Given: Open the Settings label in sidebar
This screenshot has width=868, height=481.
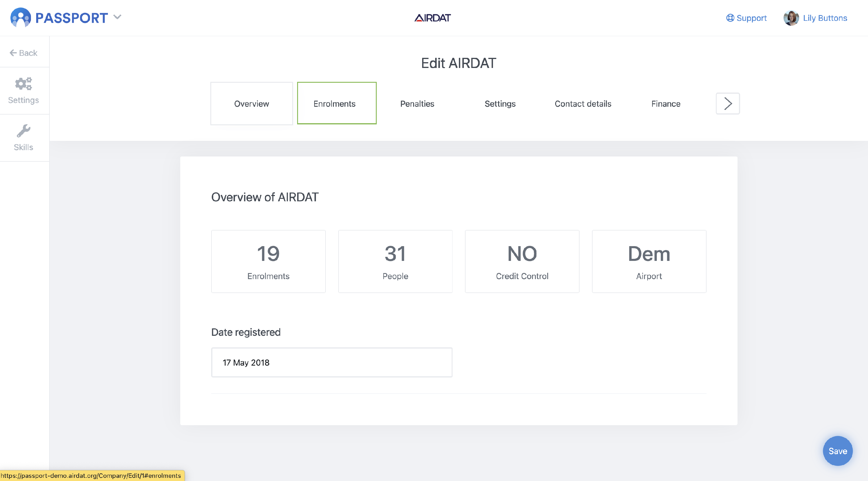Looking at the screenshot, I should (23, 100).
